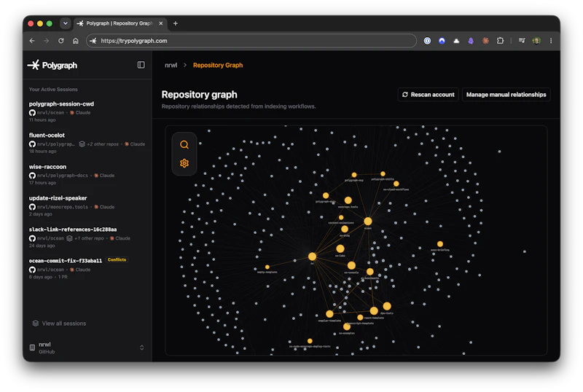
Task: Click the Conflicts badge
Action: [x=117, y=259]
